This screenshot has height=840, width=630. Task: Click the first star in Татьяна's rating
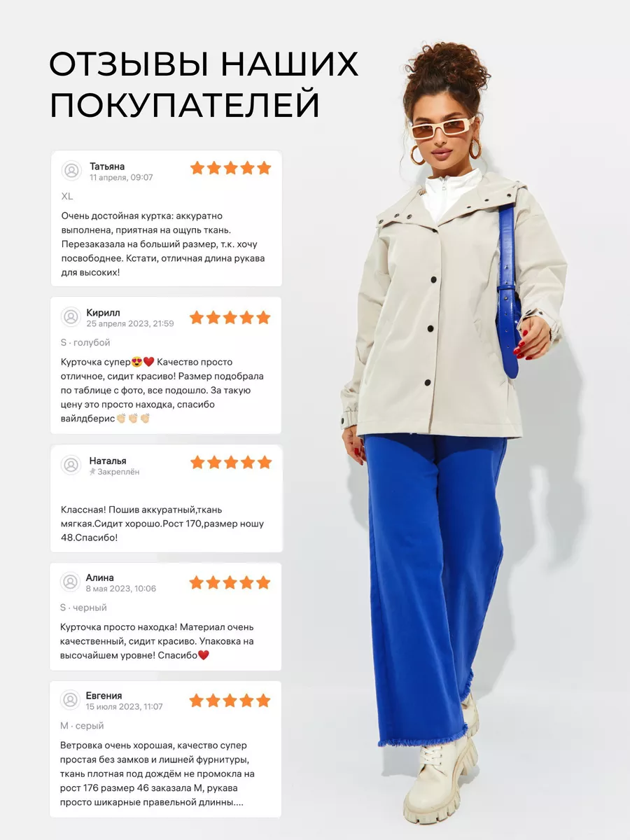197,168
